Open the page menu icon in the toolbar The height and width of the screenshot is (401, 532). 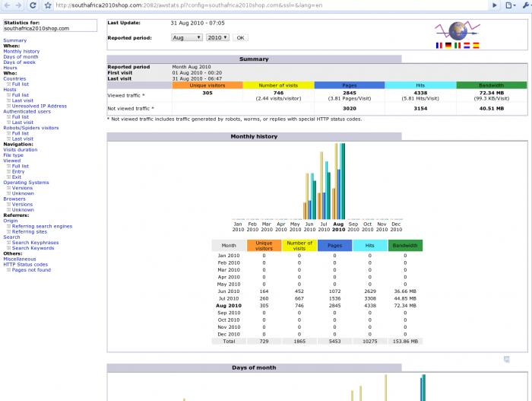tap(510, 5)
